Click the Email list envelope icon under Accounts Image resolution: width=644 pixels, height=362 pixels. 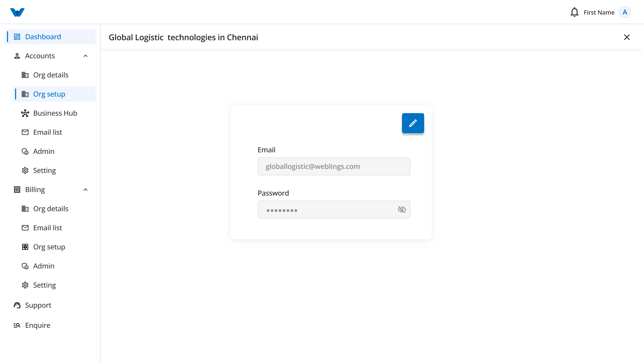(x=25, y=132)
